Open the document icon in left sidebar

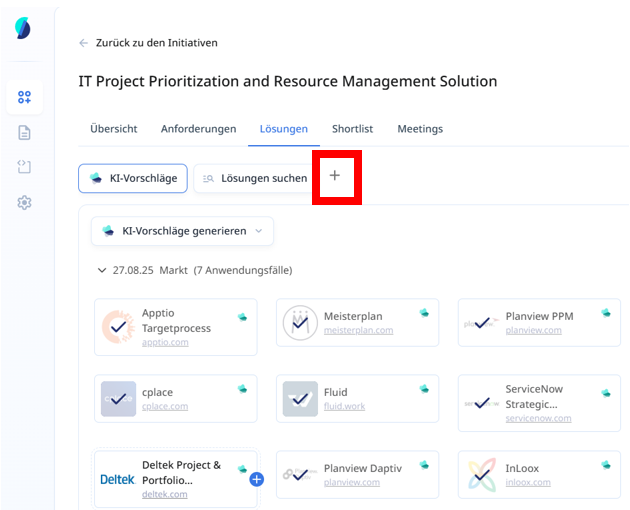(24, 132)
